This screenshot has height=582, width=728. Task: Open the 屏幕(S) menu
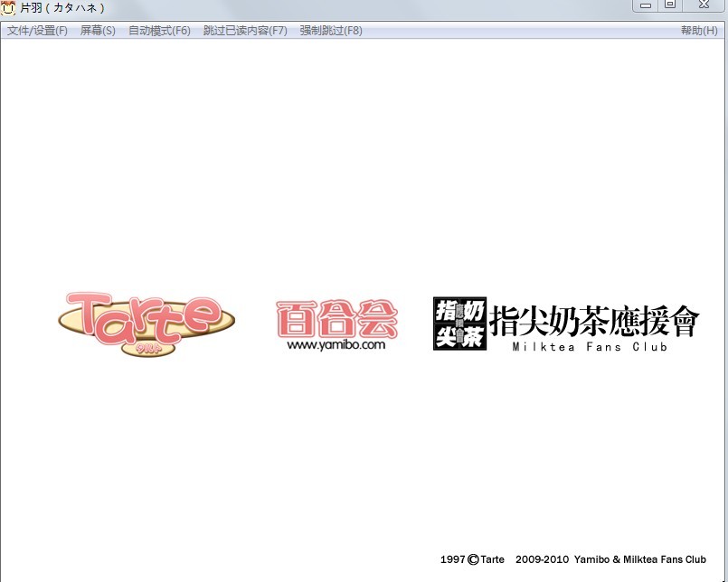coord(98,31)
